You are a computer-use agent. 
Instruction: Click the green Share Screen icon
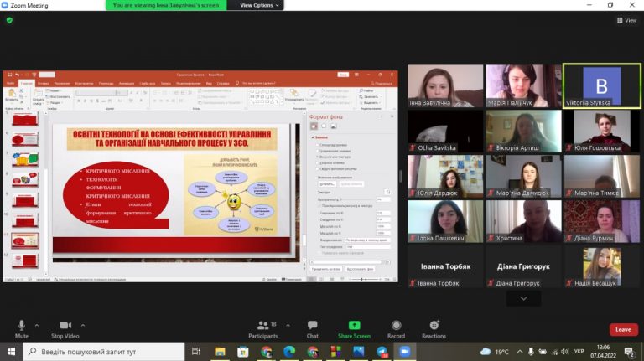click(354, 325)
